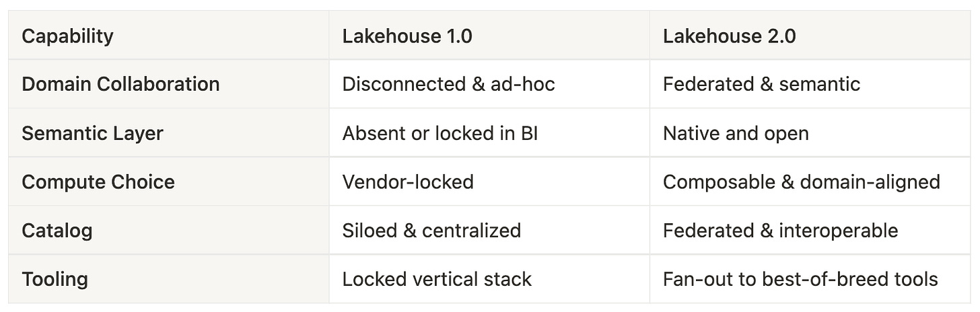Image resolution: width=980 pixels, height=312 pixels.
Task: Click the Lakehouse 1.0 column header
Action: [407, 36]
